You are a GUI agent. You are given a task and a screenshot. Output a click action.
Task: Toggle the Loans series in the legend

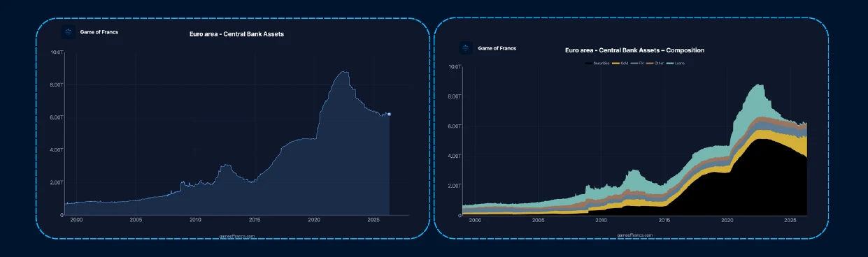tap(675, 64)
